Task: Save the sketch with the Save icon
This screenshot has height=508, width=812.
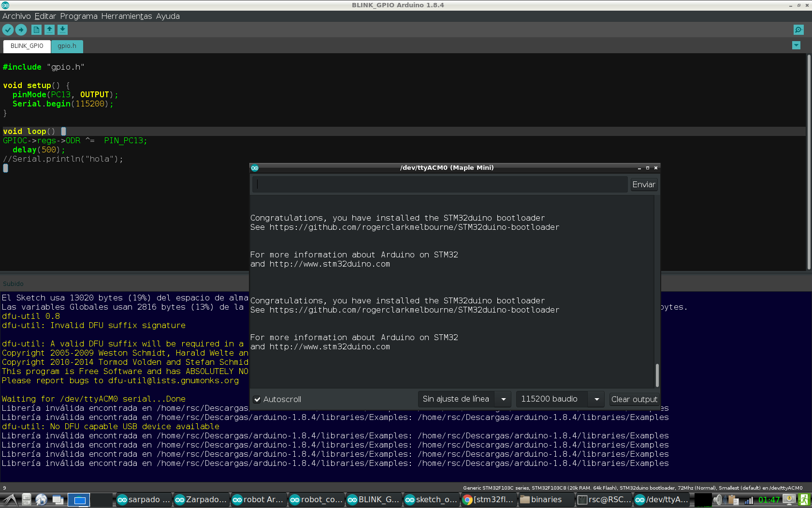Action: 62,30
